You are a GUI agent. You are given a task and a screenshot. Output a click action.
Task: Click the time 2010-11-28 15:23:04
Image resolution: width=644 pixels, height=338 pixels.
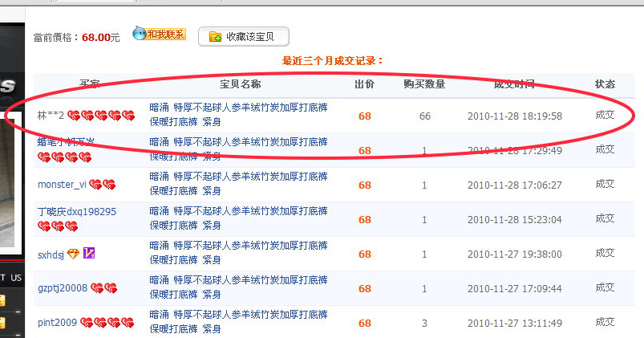[x=515, y=220]
